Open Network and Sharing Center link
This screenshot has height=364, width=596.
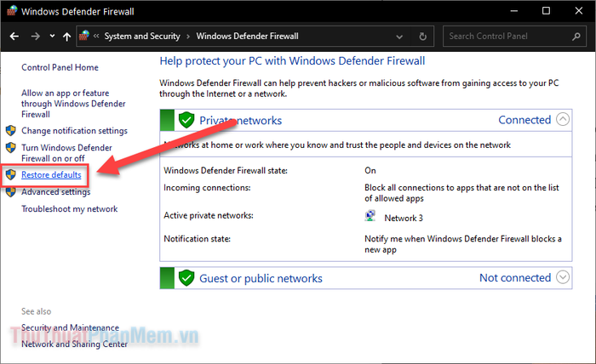click(75, 344)
